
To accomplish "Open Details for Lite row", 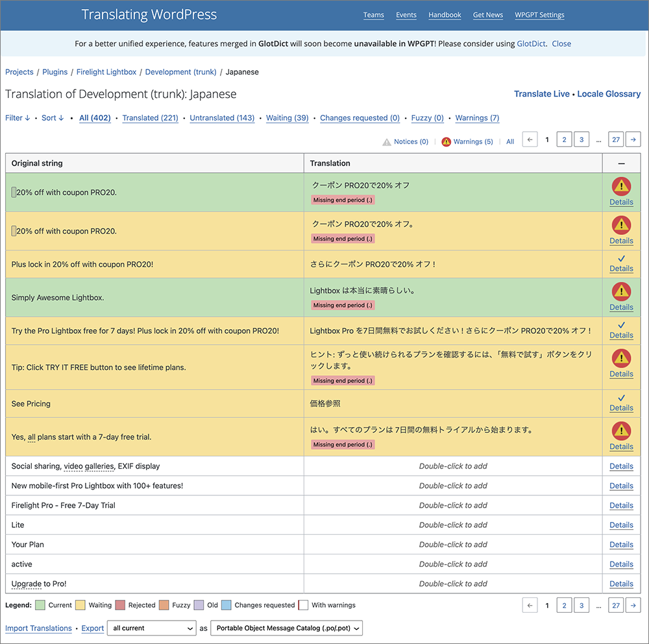I will (621, 525).
